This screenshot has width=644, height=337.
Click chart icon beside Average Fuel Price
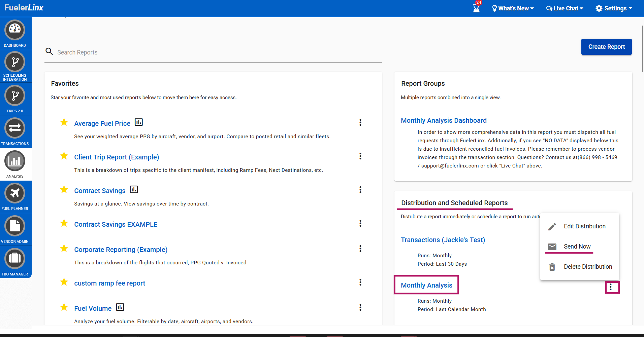[139, 122]
